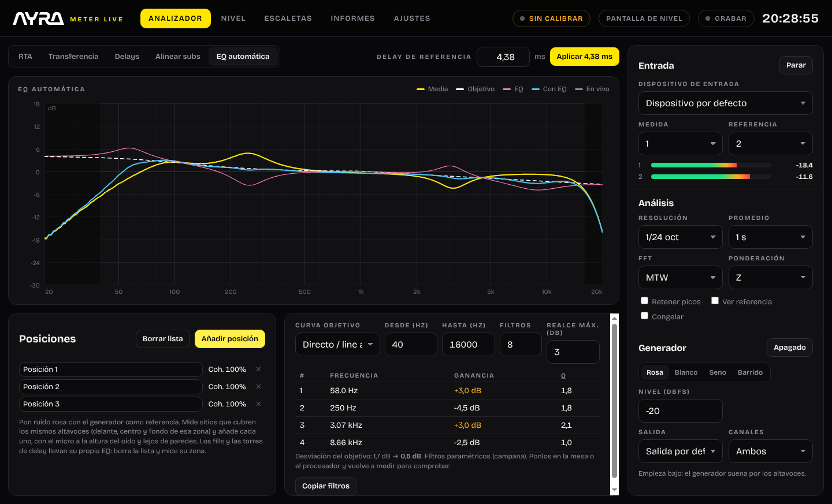Click Copiar filtros button
The height and width of the screenshot is (504, 832).
coord(325,486)
